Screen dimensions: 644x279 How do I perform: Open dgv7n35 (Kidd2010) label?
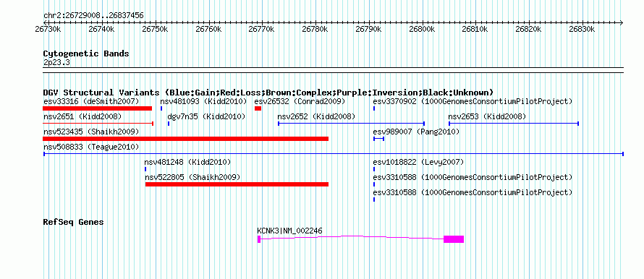pos(206,116)
